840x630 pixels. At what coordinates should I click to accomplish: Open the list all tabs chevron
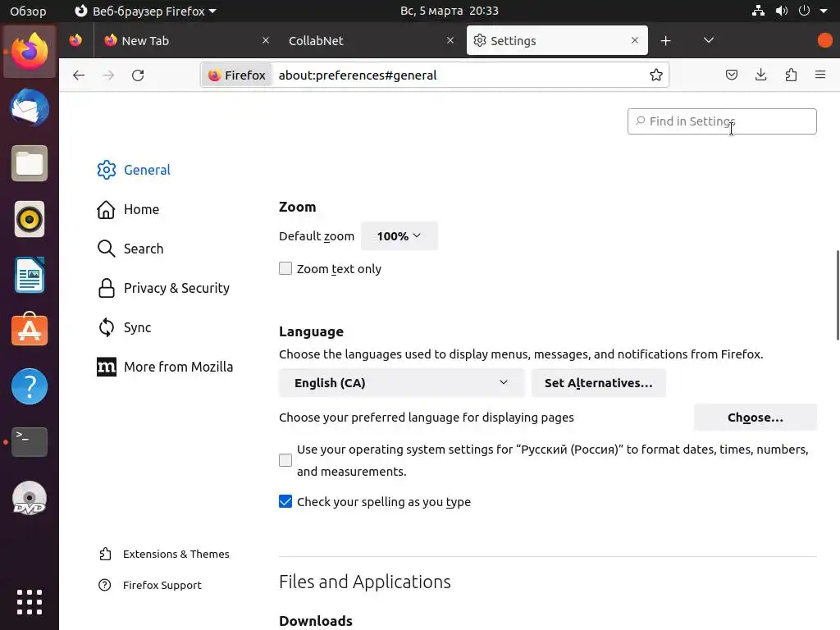click(709, 40)
